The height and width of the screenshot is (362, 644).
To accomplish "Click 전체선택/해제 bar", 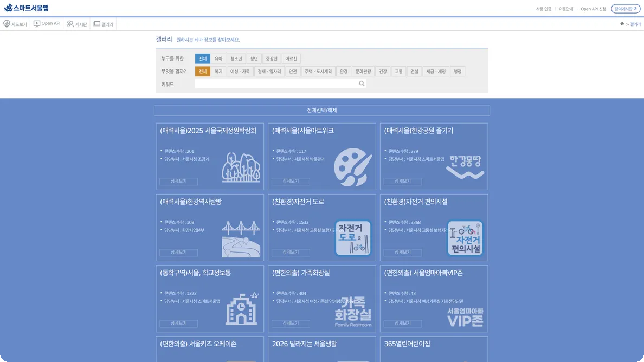I will (322, 110).
